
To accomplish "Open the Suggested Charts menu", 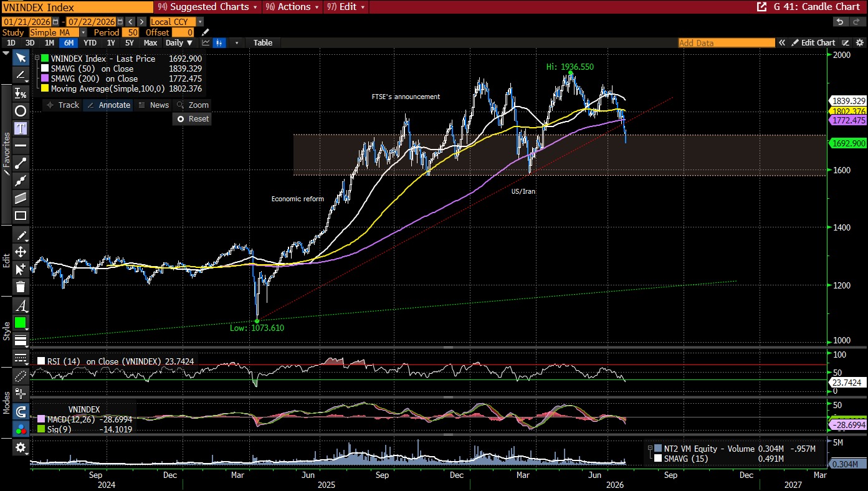I will click(x=207, y=7).
